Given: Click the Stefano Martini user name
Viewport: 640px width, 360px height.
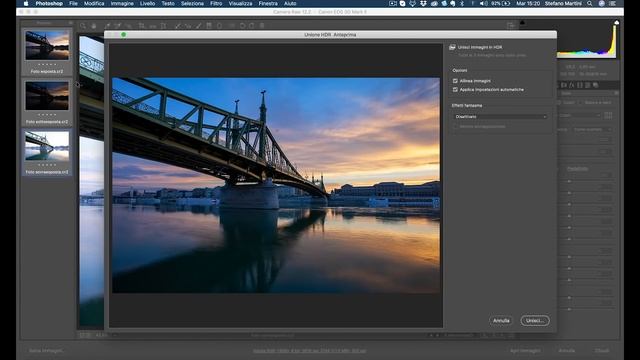Looking at the screenshot, I should pyautogui.click(x=563, y=3).
